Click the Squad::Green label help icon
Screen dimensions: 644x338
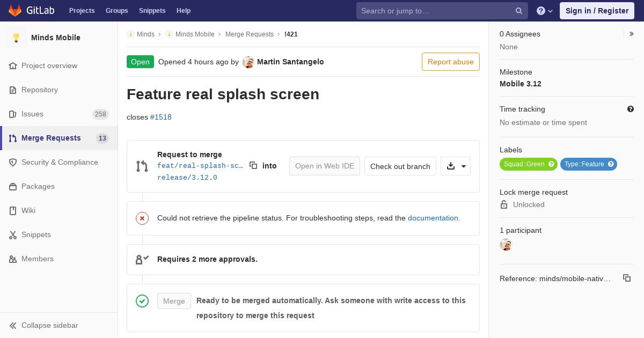(x=551, y=164)
